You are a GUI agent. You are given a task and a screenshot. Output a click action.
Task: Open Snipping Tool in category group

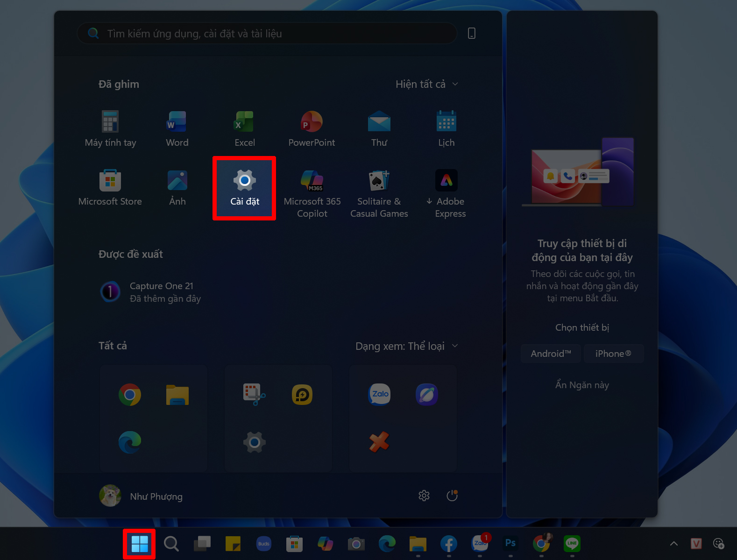(x=255, y=395)
